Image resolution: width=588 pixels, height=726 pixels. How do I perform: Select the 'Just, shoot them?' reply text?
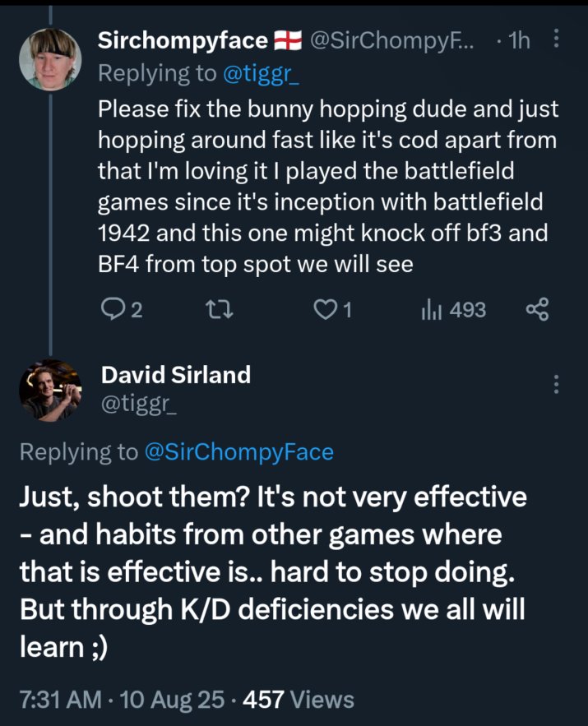click(x=273, y=571)
